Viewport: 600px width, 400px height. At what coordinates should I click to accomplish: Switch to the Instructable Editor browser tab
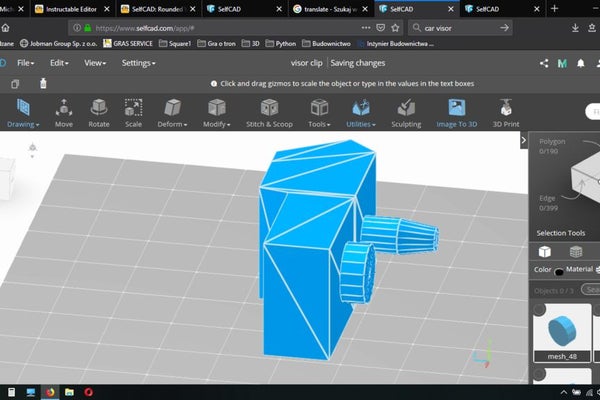[75, 8]
